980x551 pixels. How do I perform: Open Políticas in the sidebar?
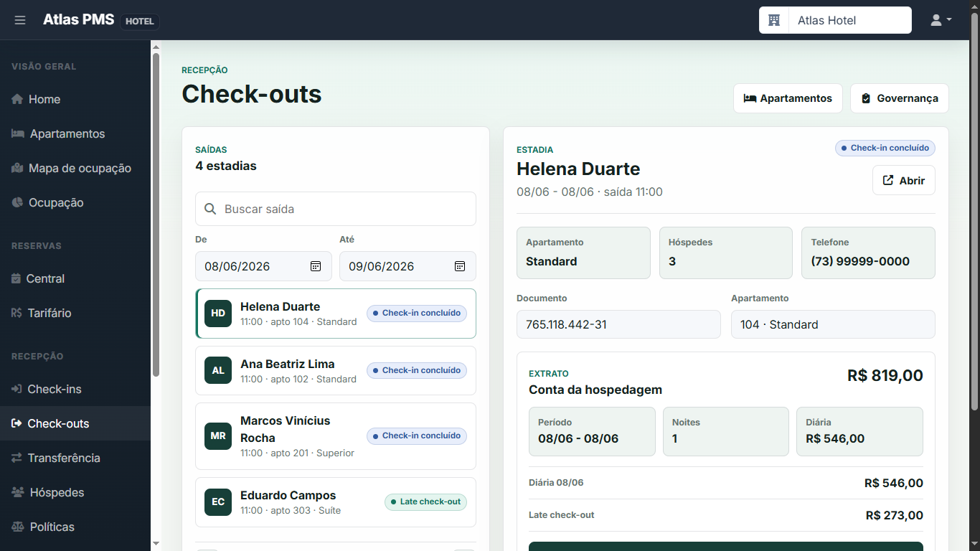(75, 527)
